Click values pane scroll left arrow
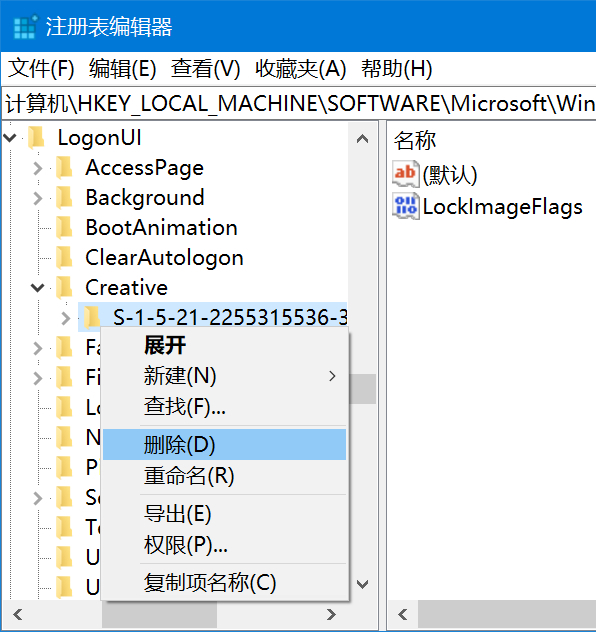596x632 pixels. click(403, 615)
